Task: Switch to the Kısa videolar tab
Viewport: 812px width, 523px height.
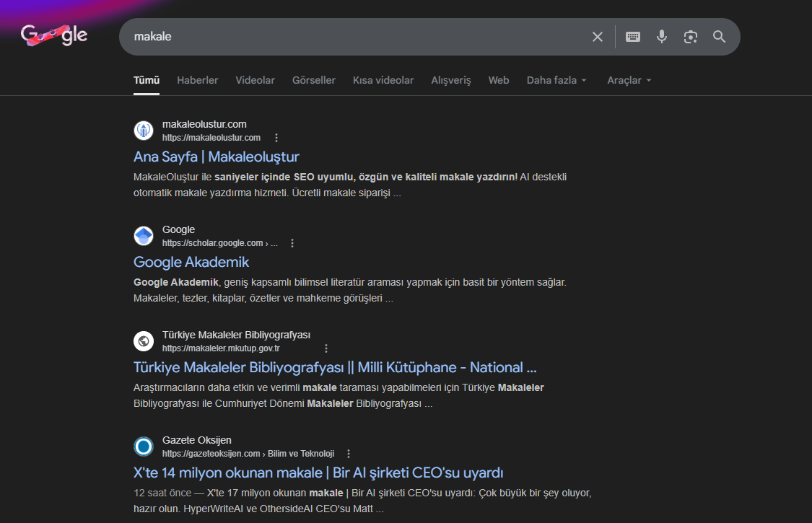Action: coord(383,80)
